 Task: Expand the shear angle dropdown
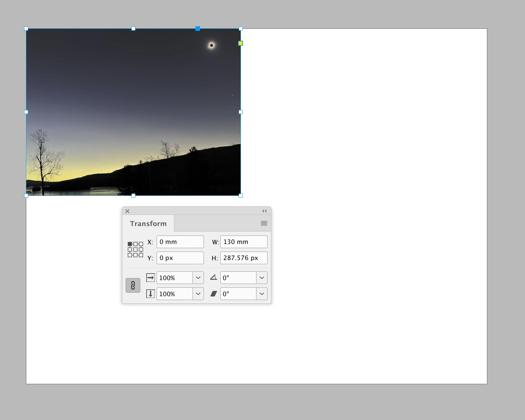tap(262, 294)
